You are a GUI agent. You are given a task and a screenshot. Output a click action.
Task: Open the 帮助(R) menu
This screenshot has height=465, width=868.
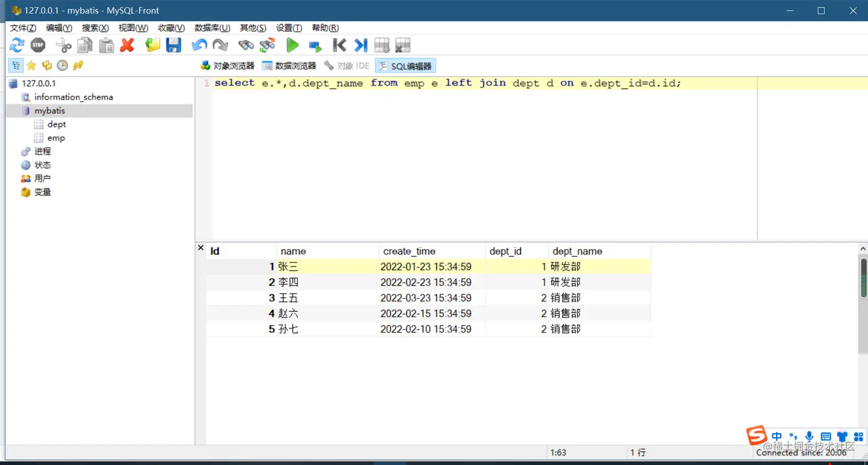(325, 28)
